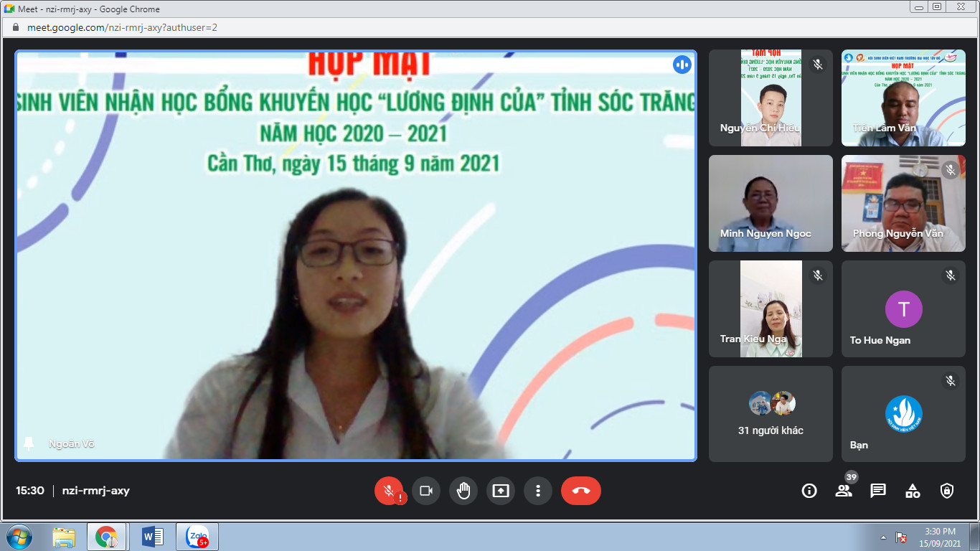This screenshot has height=551, width=980.
Task: Open the more options menu
Action: point(538,491)
